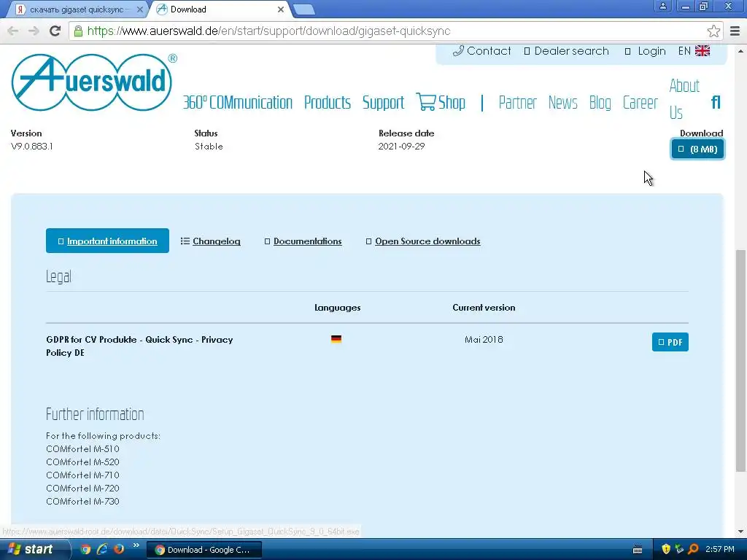Viewport: 747px width, 560px height.
Task: Open the Blog link
Action: (600, 102)
